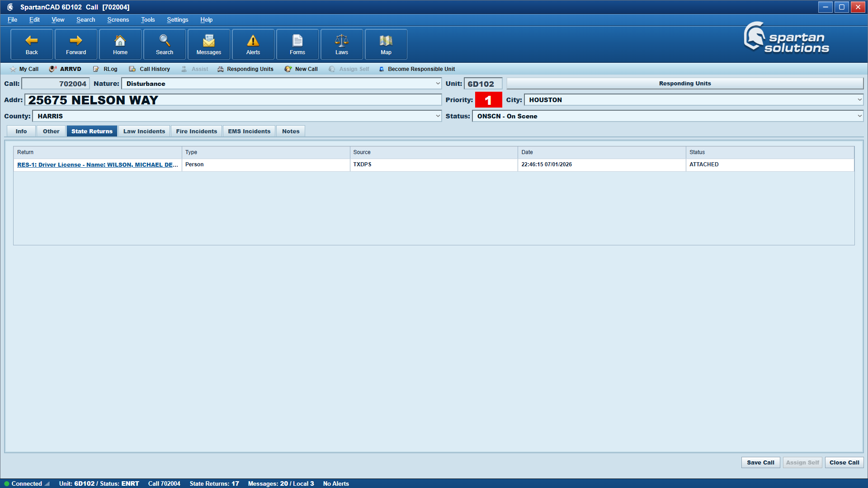The width and height of the screenshot is (868, 488).
Task: Open the RES-1 Driver License return link
Action: (x=98, y=164)
